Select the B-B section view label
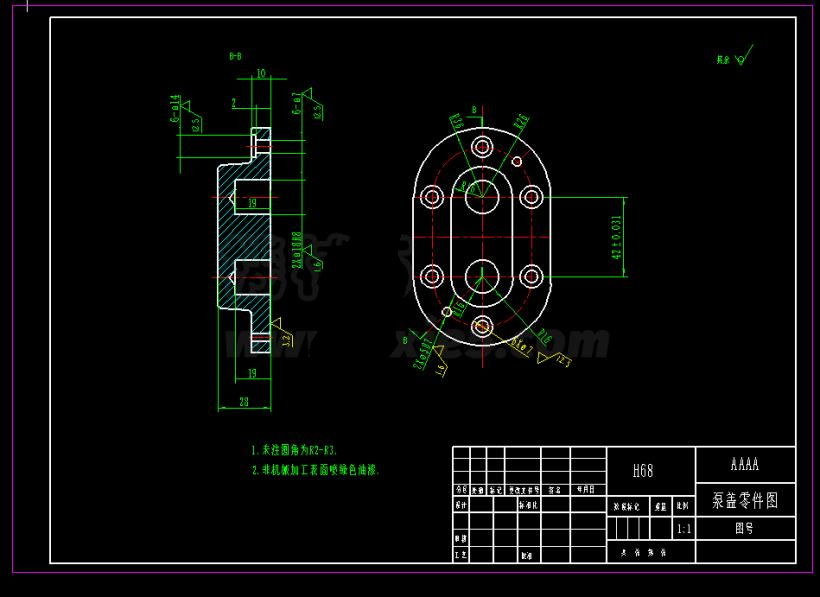 (x=235, y=56)
